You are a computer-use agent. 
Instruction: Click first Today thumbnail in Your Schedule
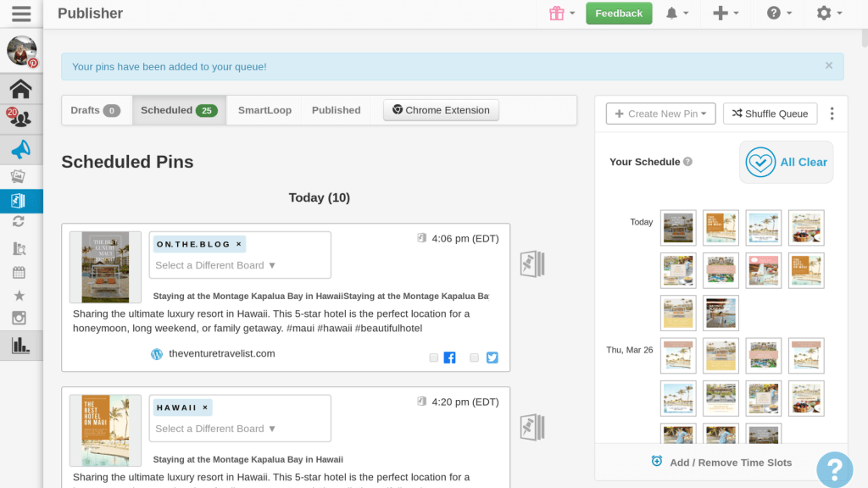tap(678, 228)
